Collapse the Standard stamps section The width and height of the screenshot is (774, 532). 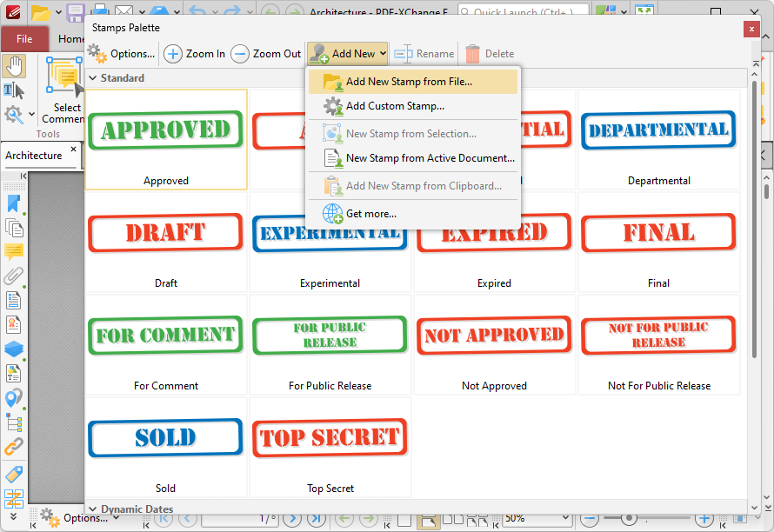[92, 78]
